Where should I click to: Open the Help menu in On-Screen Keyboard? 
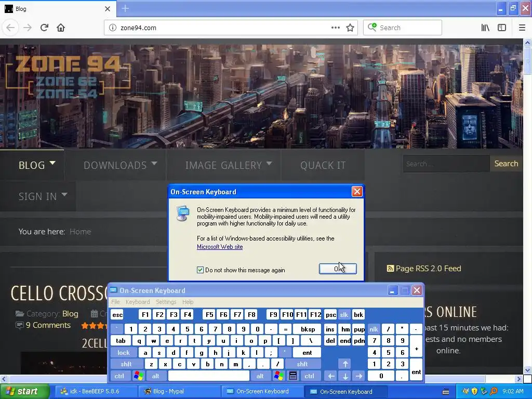point(188,302)
